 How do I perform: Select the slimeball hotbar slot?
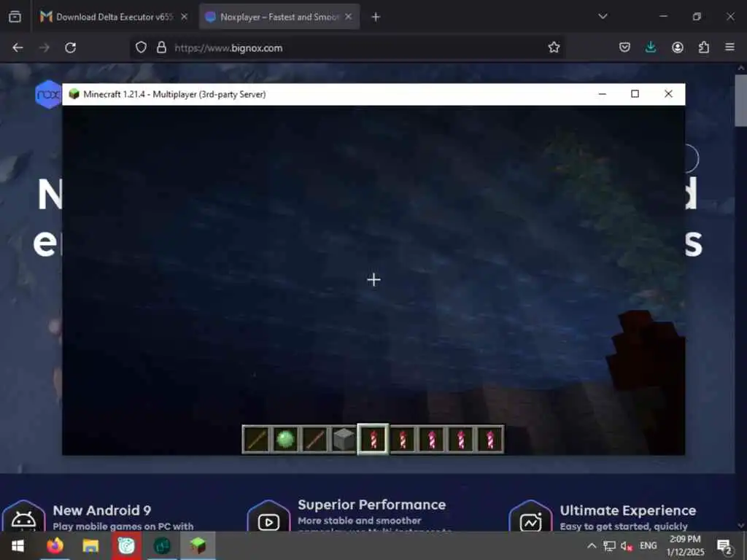pos(285,440)
